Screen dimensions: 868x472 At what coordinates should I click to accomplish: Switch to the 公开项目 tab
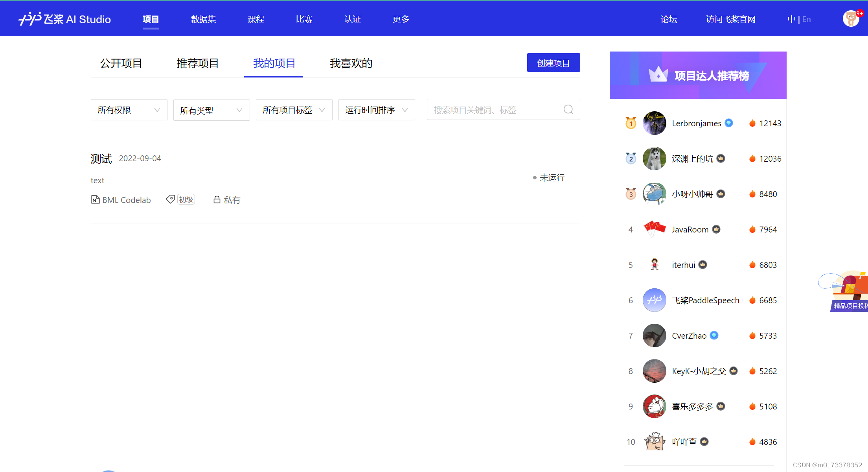[121, 63]
